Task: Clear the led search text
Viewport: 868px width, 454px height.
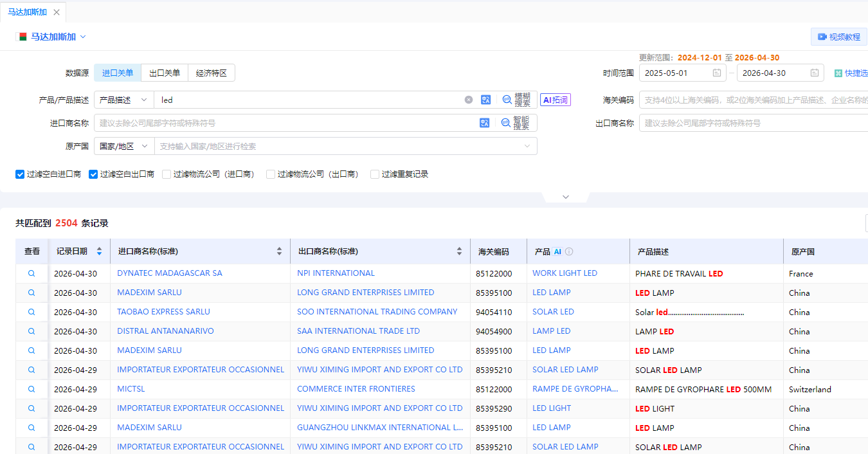Action: click(x=469, y=100)
